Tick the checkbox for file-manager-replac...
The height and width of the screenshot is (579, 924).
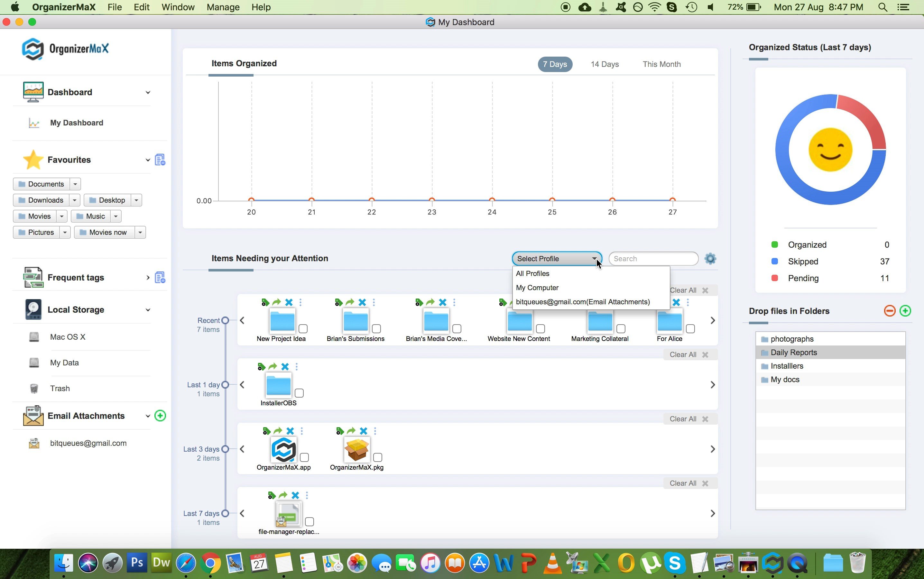coord(310,521)
